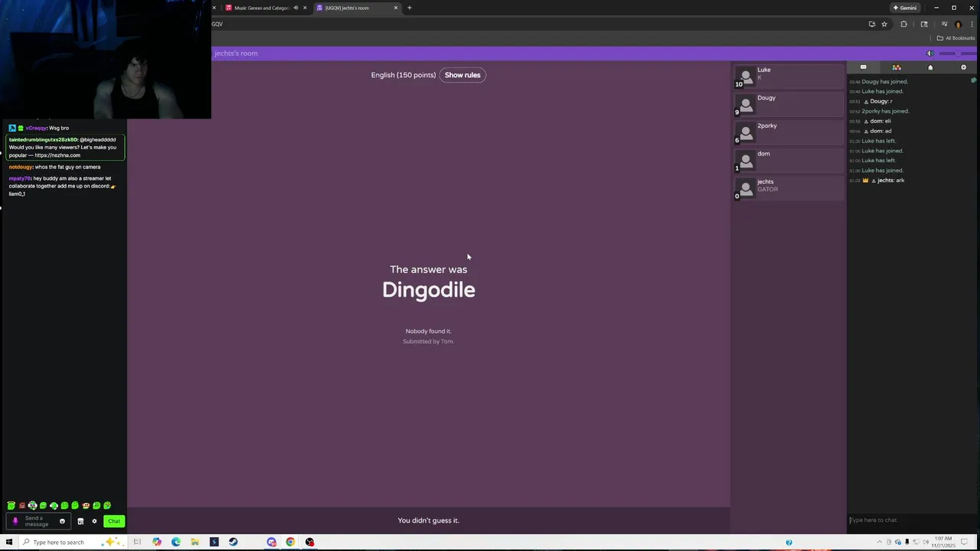The image size is (980, 551).
Task: Open Windows Start menu
Action: (x=9, y=542)
